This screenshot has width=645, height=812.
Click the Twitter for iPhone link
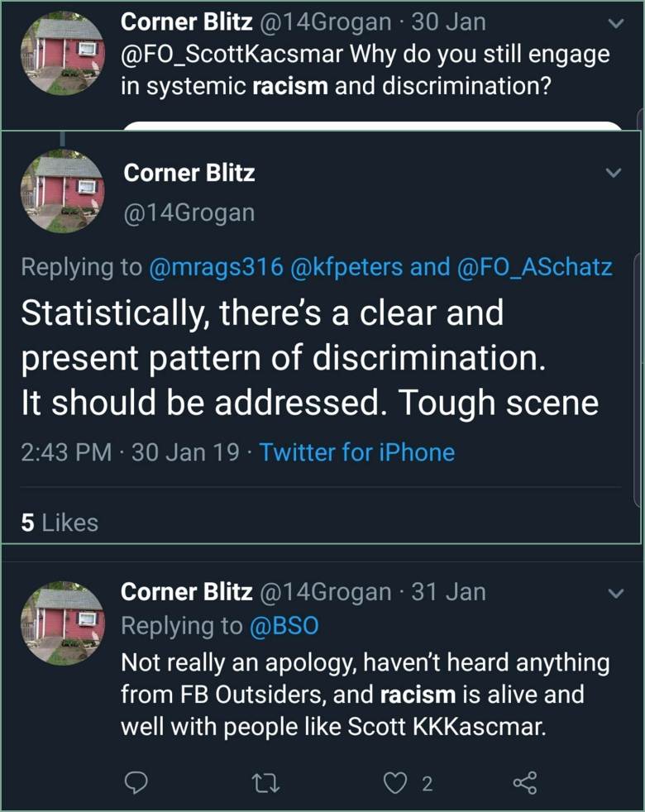[356, 452]
